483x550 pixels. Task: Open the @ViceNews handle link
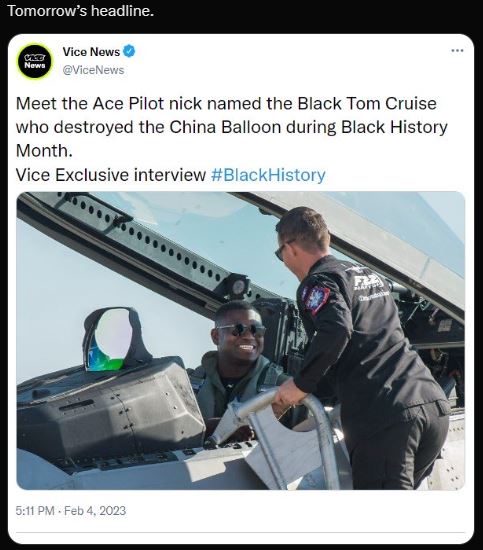tap(93, 70)
